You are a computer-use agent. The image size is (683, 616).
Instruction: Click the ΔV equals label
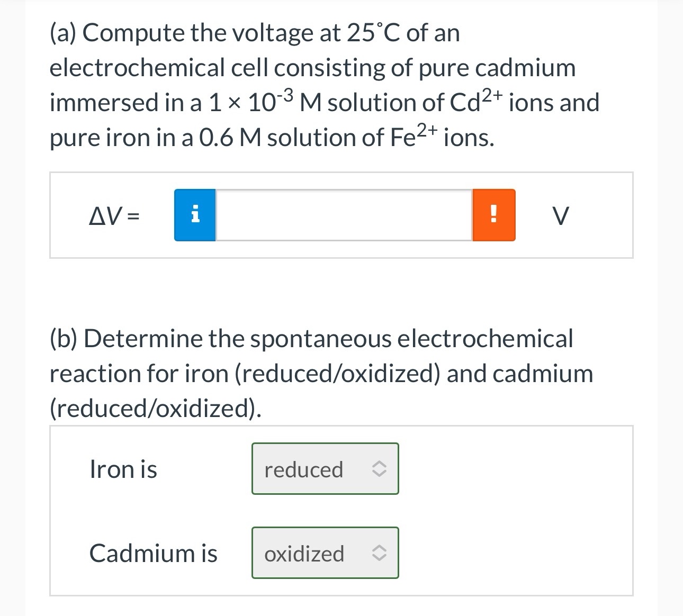point(115,215)
